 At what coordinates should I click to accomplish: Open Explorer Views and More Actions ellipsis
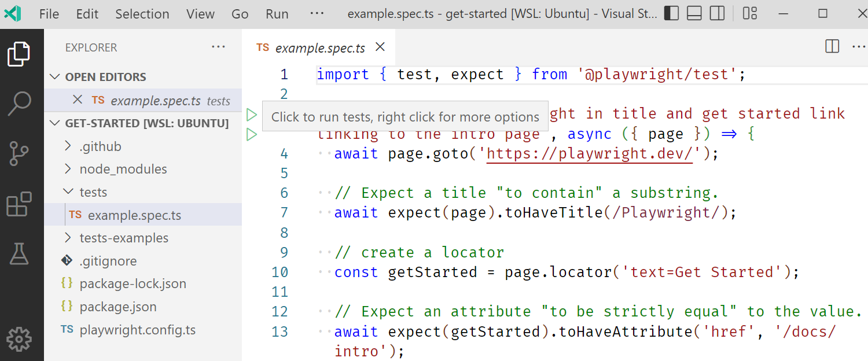point(218,47)
